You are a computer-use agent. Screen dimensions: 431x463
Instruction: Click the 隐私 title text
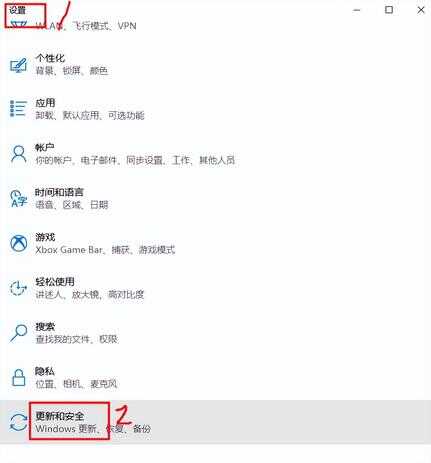tap(45, 371)
